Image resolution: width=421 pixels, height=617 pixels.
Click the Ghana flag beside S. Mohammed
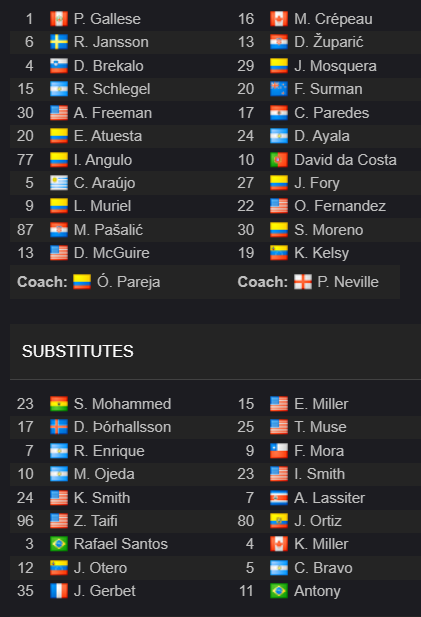click(59, 404)
